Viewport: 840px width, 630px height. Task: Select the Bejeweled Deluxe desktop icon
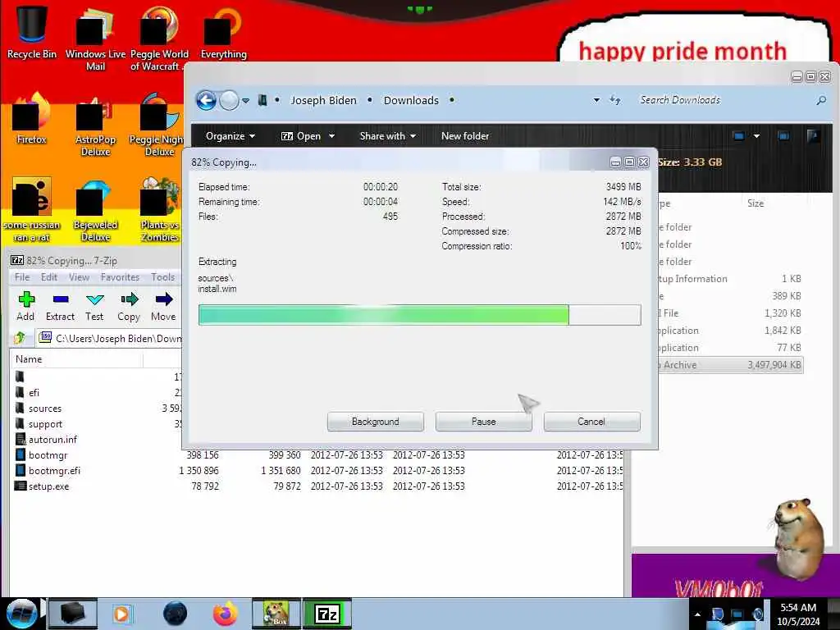95,210
